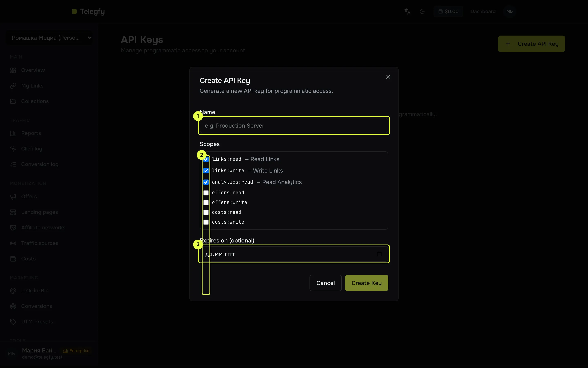Viewport: 588px width, 368px height.
Task: Click the Click log cursor icon
Action: coord(13,149)
